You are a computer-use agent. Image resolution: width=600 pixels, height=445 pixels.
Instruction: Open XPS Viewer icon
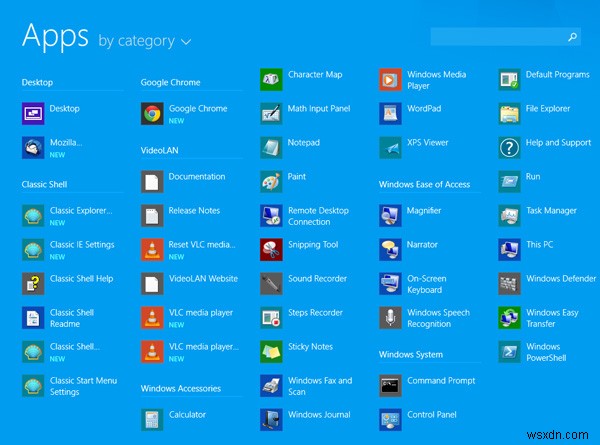coord(390,148)
